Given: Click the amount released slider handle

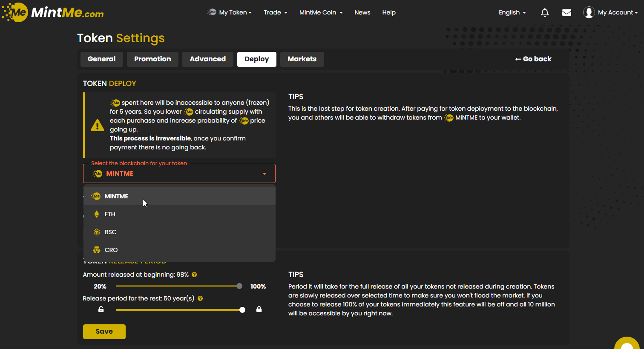Looking at the screenshot, I should (239, 286).
